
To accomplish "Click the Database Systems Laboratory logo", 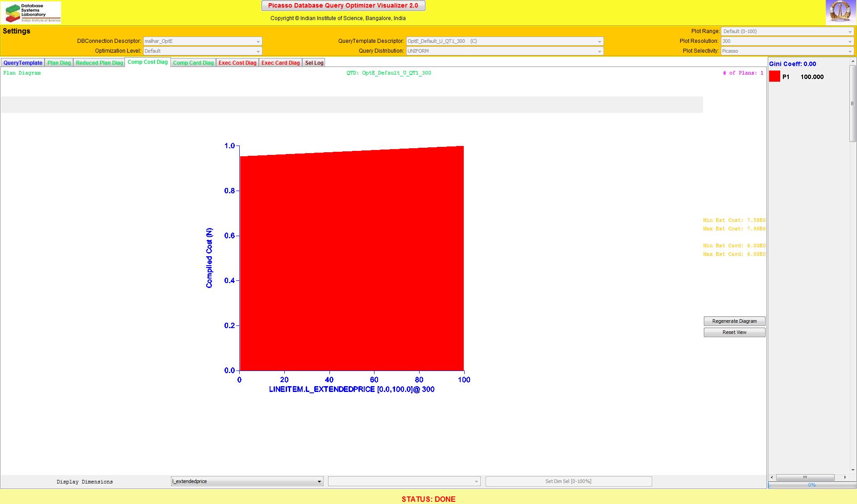I will (x=31, y=12).
